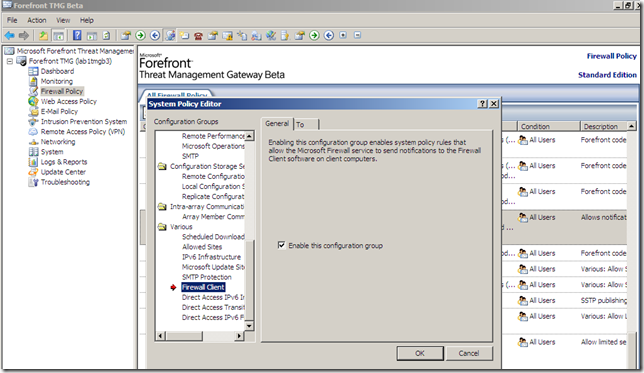The height and width of the screenshot is (373, 644).
Task: Click the Networking node icon
Action: tap(33, 142)
